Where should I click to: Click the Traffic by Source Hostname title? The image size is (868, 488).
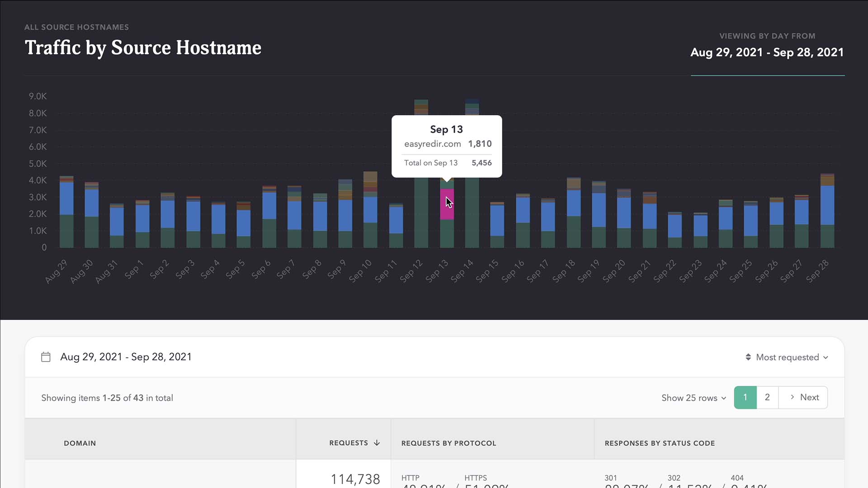coord(143,48)
